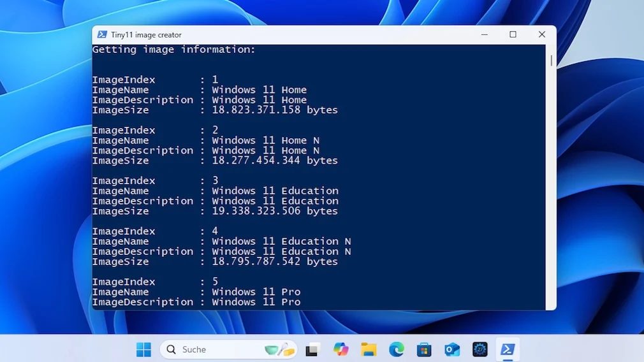Maximize the Tiny11 image creator window

pyautogui.click(x=513, y=35)
